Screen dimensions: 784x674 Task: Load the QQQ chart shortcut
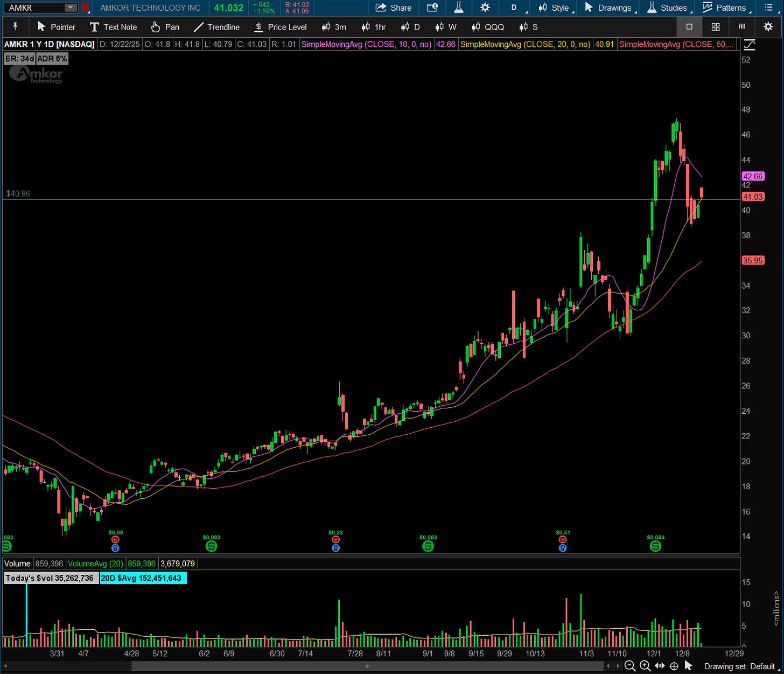[488, 27]
